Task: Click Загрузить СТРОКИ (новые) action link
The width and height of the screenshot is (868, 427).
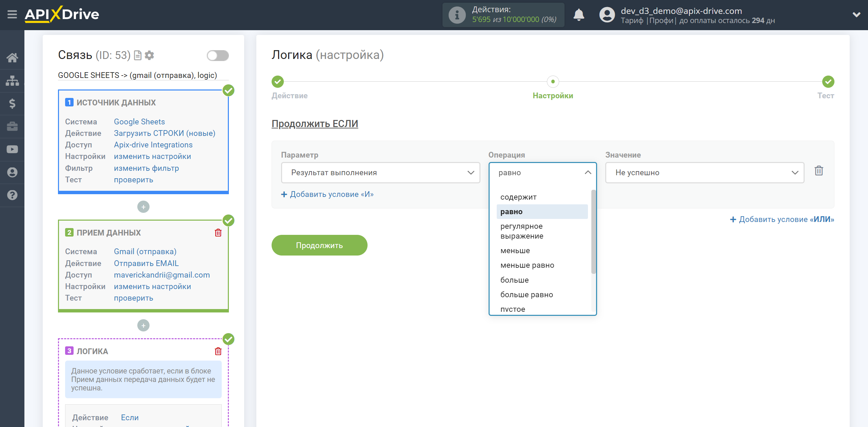Action: click(165, 133)
